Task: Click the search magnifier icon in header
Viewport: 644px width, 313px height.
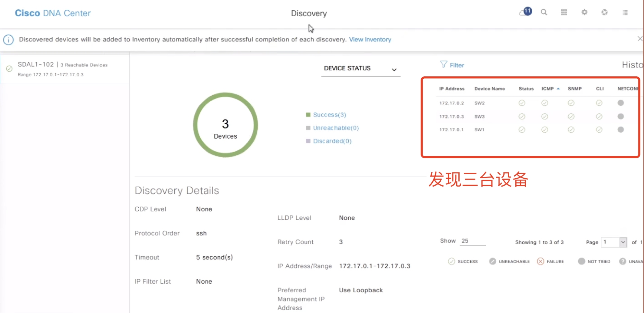Action: click(x=544, y=12)
